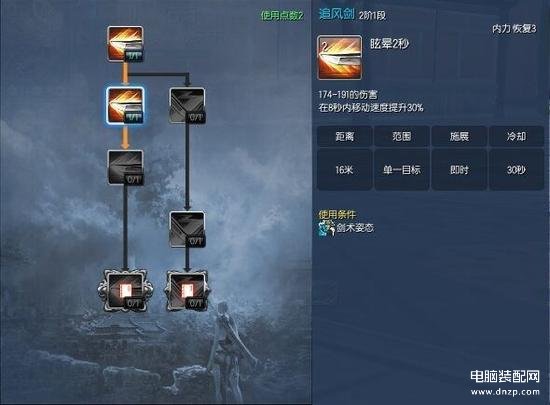The width and height of the screenshot is (550, 405).
Task: Click the 施展 column header cell
Action: click(459, 136)
